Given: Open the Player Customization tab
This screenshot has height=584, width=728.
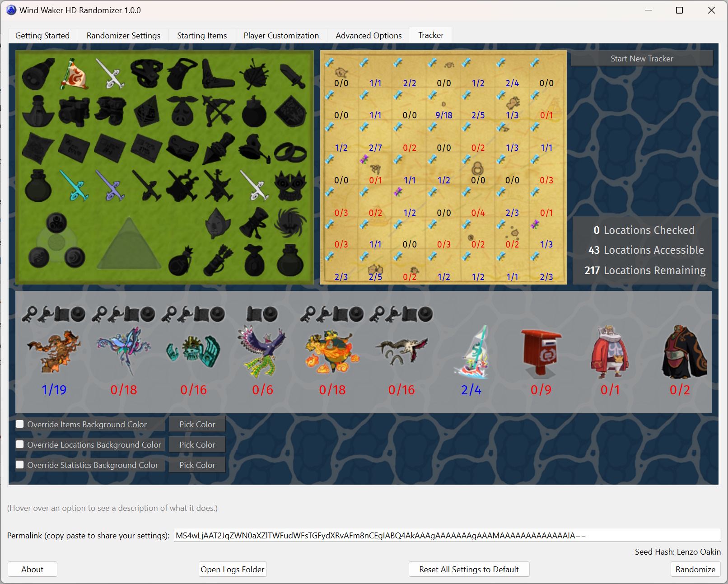Looking at the screenshot, I should click(x=281, y=36).
